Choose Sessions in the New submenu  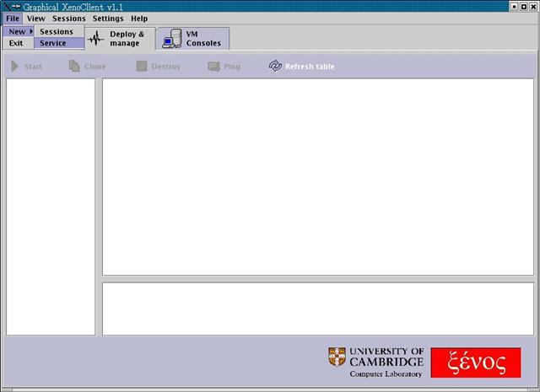coord(57,31)
